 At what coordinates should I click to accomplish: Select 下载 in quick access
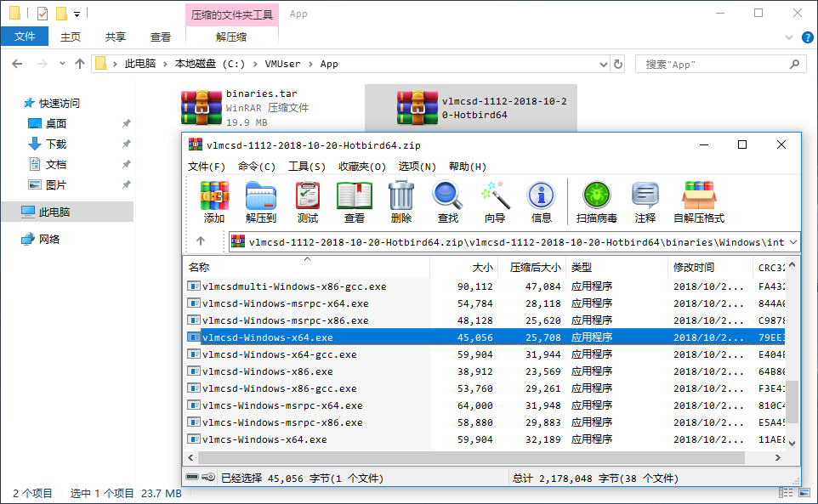[56, 144]
